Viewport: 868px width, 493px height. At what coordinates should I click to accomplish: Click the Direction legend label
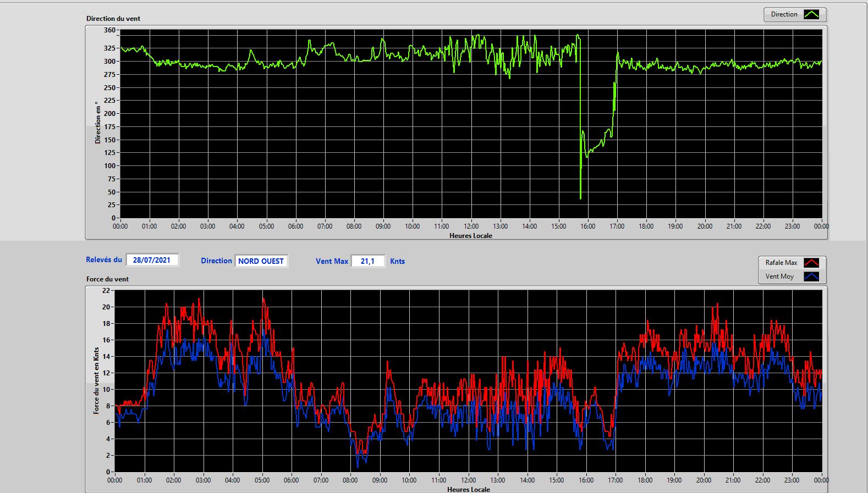pos(784,14)
